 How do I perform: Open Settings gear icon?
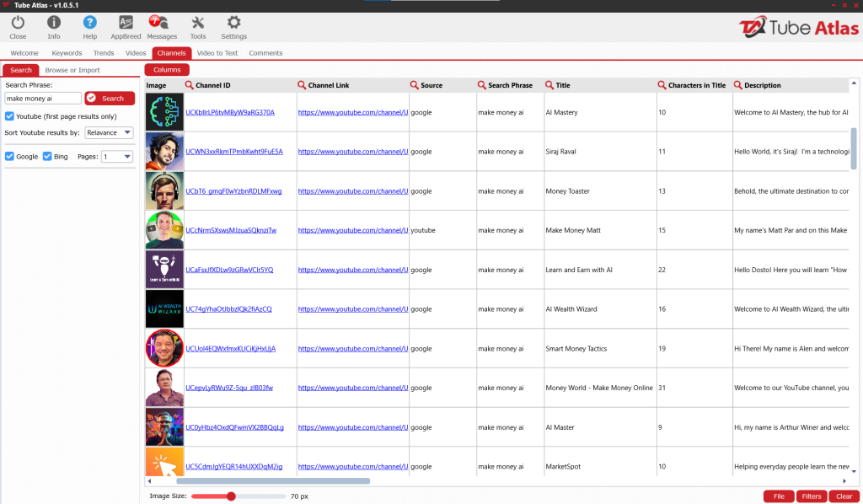click(x=233, y=23)
